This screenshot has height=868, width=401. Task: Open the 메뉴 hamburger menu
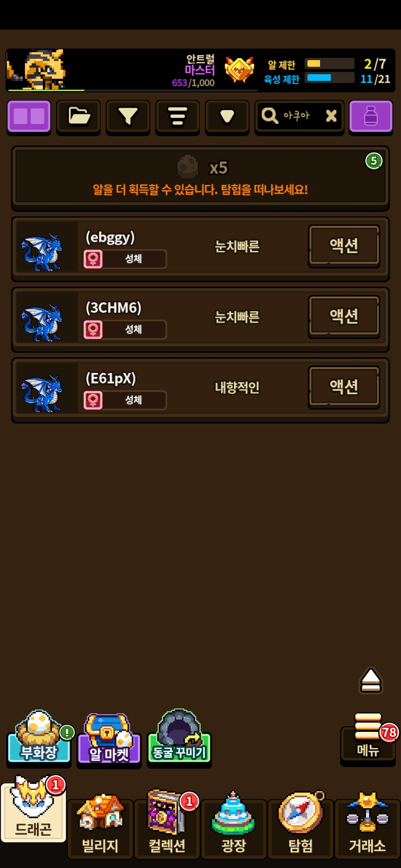[x=368, y=739]
